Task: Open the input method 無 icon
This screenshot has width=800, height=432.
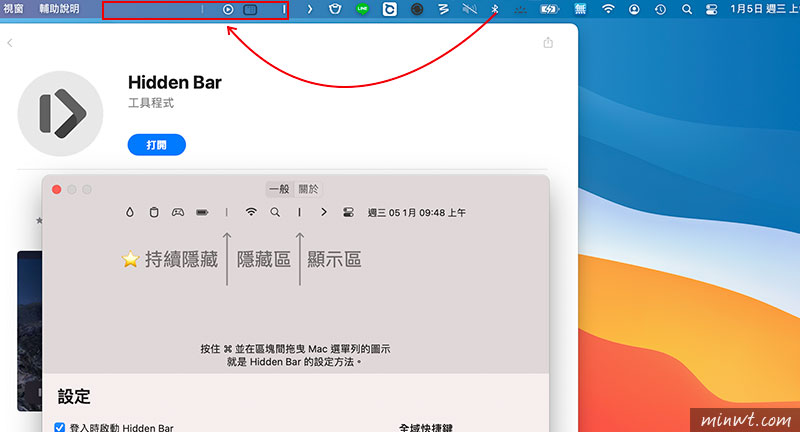Action: click(x=580, y=9)
